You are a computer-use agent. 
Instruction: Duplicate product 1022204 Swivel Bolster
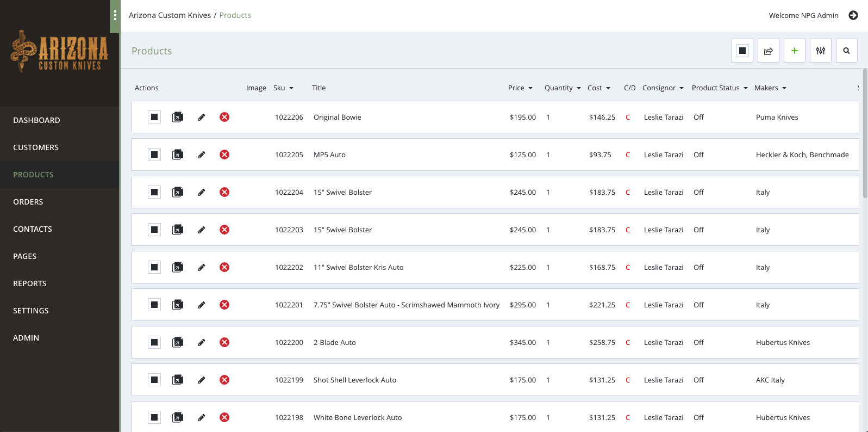point(178,192)
